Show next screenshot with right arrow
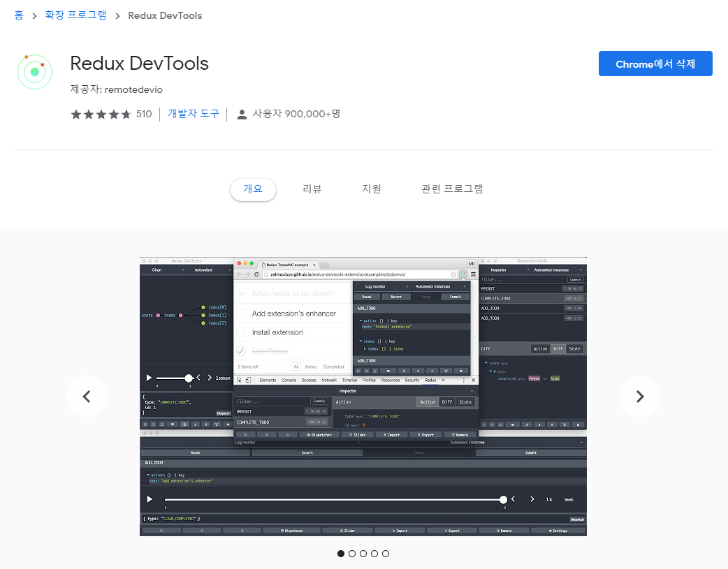728x569 pixels. 640,397
